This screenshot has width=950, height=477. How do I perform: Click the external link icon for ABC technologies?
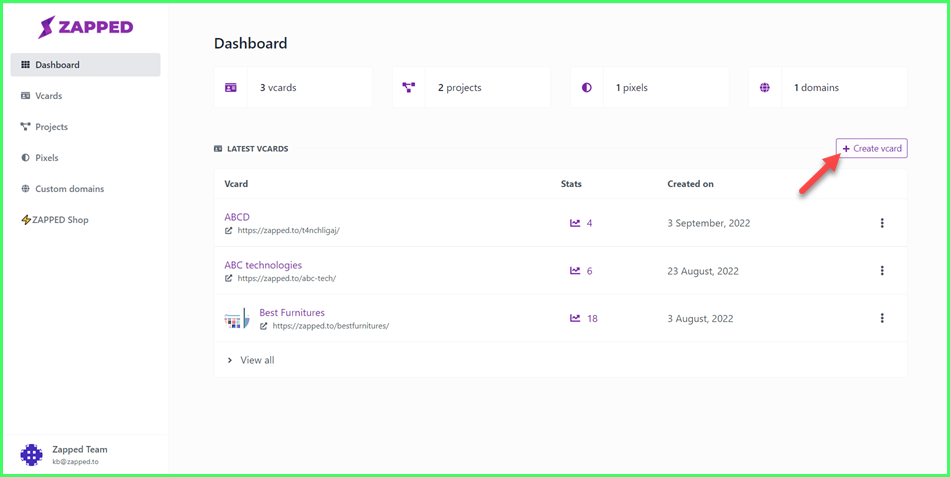coord(228,278)
